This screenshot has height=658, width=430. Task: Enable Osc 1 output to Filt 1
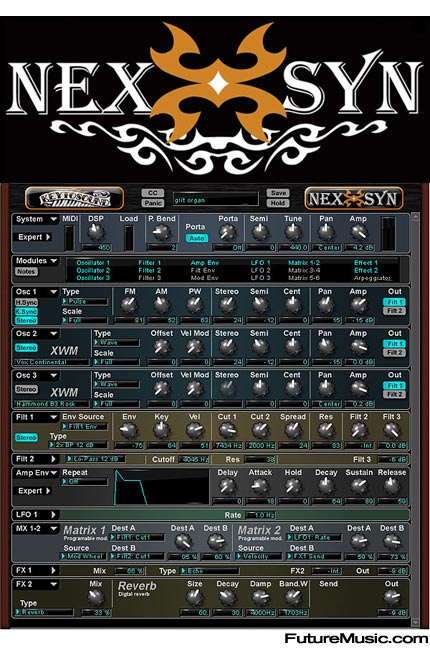(394, 302)
